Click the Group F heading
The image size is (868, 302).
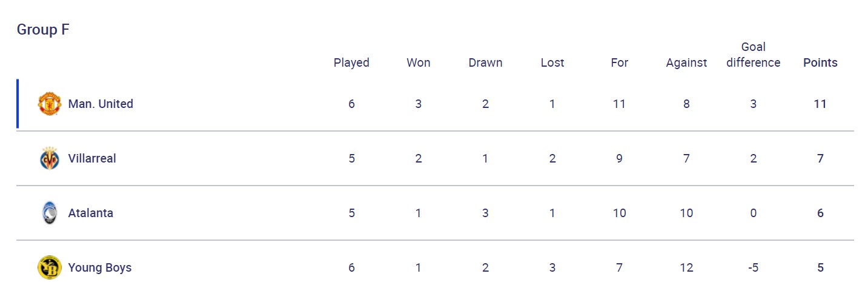43,30
